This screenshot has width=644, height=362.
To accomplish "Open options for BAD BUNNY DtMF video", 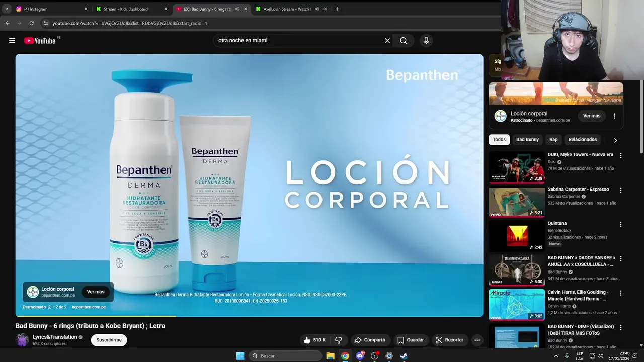I will pos(620,327).
